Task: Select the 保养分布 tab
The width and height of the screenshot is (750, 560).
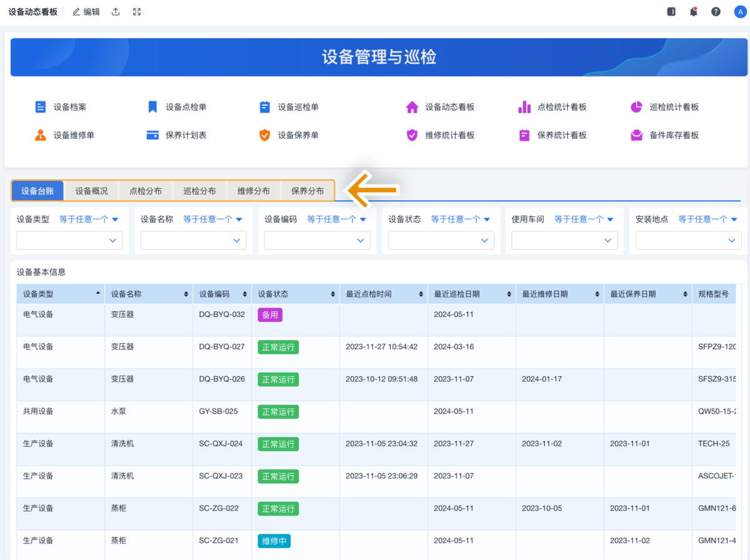Action: pyautogui.click(x=307, y=191)
